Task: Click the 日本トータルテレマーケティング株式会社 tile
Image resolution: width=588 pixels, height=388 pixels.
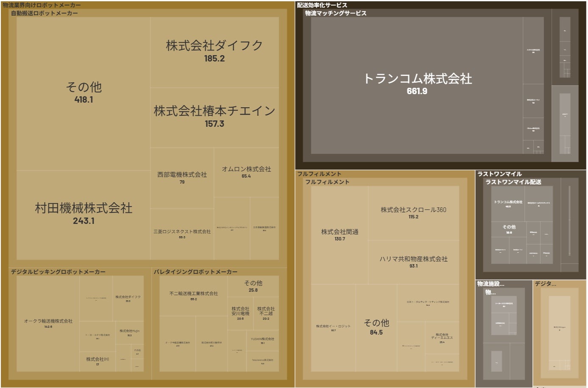Action: tap(428, 303)
